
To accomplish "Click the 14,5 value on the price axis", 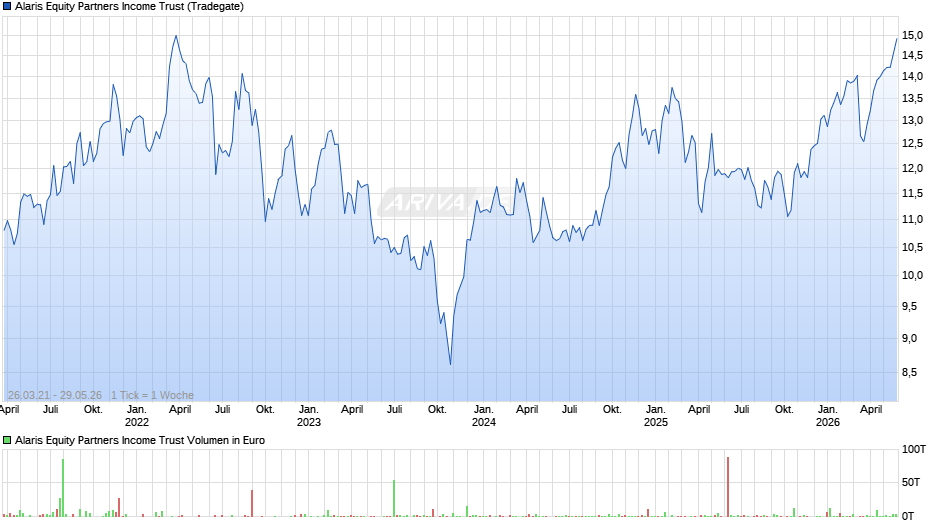I will [912, 56].
